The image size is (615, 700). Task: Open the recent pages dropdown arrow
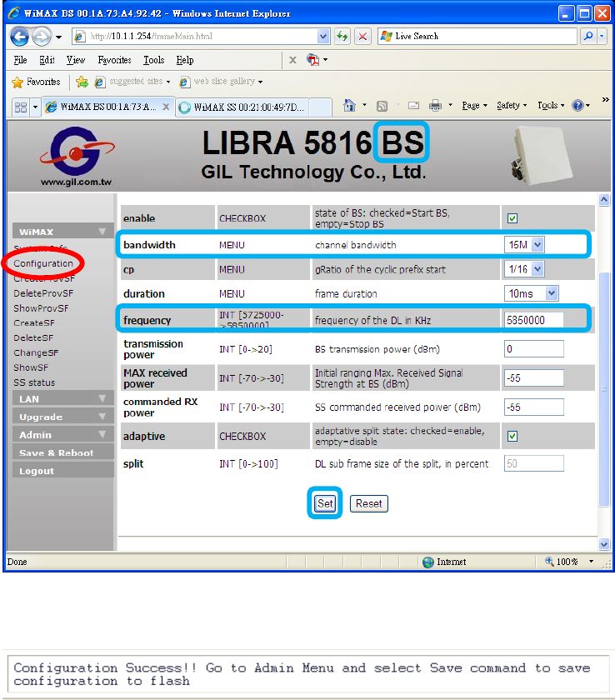58,37
